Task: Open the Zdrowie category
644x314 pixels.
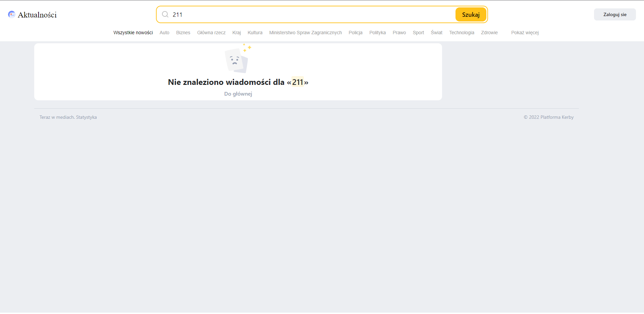Action: point(489,33)
